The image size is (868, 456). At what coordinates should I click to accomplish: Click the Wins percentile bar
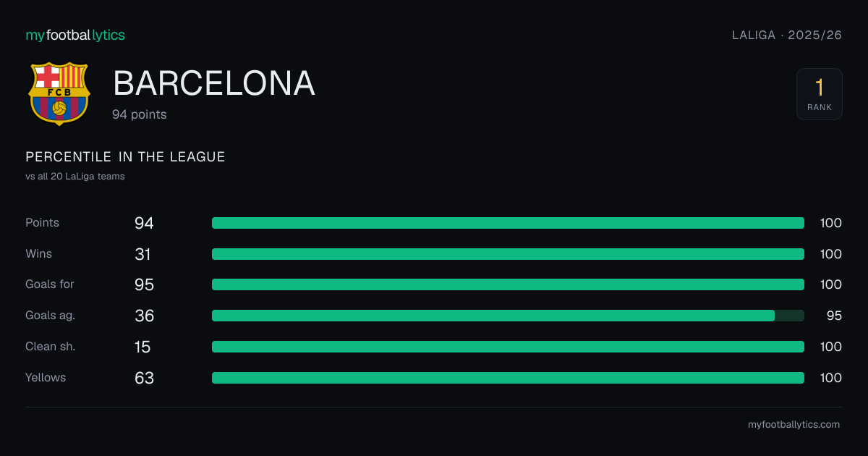click(508, 254)
